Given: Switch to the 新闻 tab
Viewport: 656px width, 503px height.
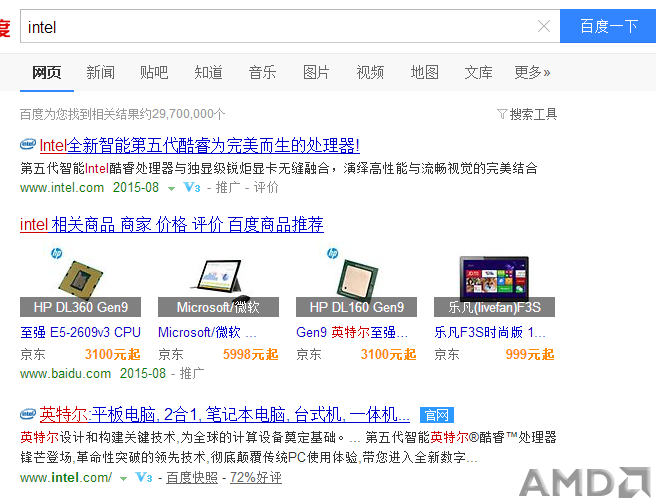Looking at the screenshot, I should tap(100, 73).
